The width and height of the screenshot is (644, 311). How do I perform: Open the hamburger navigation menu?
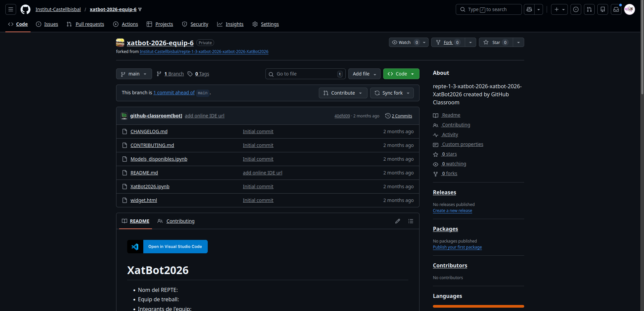click(11, 9)
